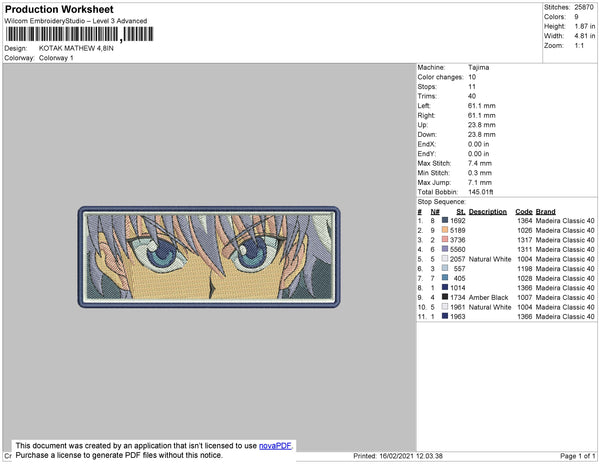
Task: Select code '1364' in stop row 1
Action: click(x=525, y=221)
